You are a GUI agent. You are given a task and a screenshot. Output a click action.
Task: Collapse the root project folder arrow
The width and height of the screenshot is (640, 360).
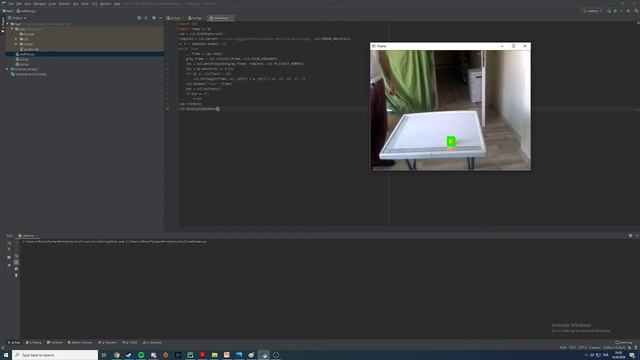(7, 24)
